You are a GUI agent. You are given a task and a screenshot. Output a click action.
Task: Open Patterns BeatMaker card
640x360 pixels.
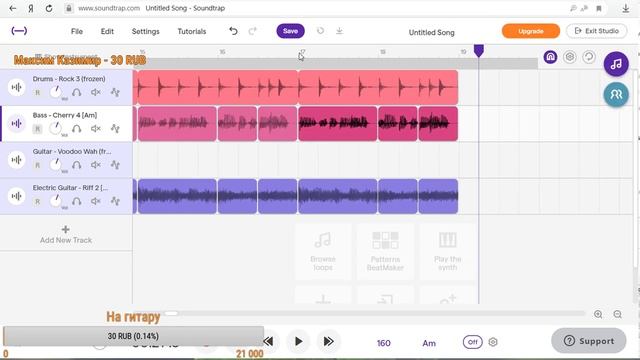pyautogui.click(x=385, y=251)
